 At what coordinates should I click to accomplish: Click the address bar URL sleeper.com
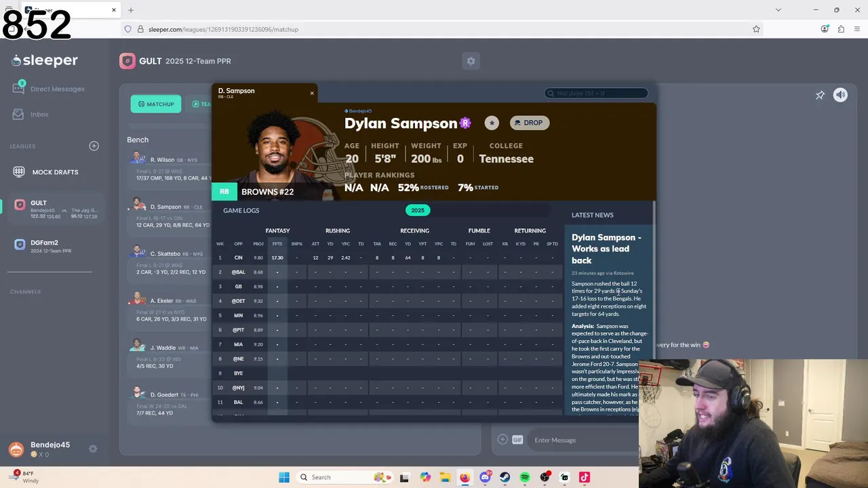(x=223, y=29)
